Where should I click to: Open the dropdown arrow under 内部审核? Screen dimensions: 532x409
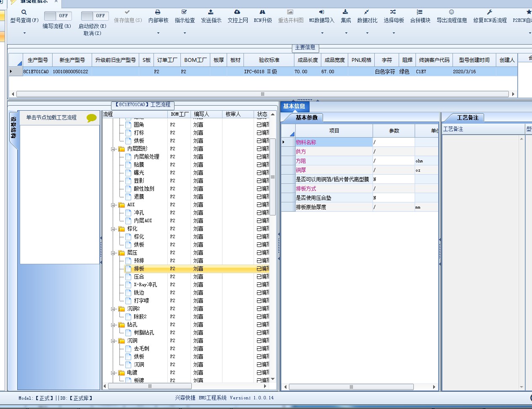[158, 33]
